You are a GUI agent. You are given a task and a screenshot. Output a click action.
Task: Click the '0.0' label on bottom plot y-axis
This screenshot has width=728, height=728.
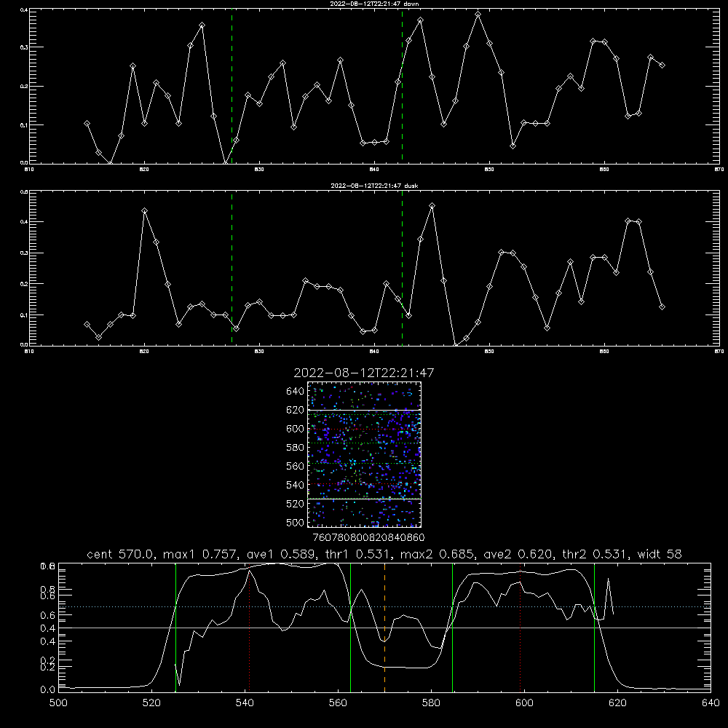click(48, 690)
